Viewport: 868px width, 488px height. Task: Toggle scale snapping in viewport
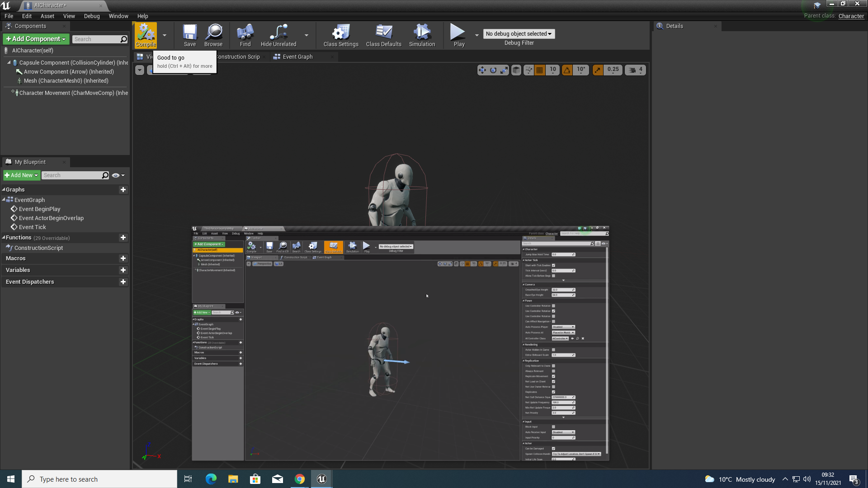pos(598,70)
